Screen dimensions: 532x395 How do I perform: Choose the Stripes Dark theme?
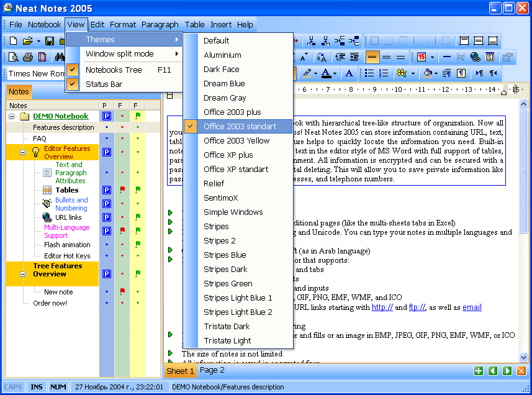coord(225,270)
